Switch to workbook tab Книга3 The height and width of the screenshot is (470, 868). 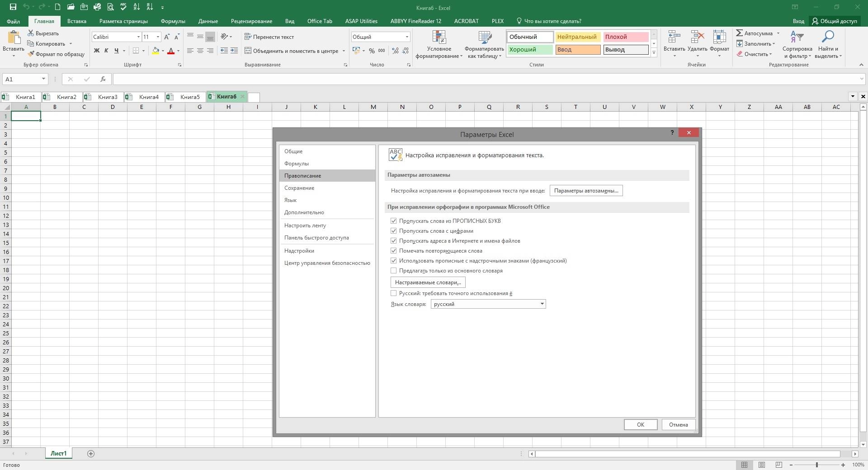click(x=103, y=97)
